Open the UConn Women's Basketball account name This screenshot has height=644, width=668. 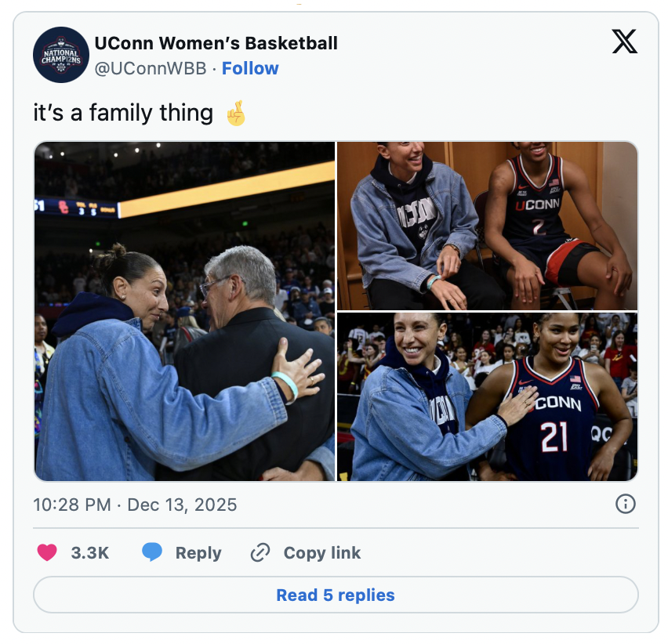[x=216, y=43]
